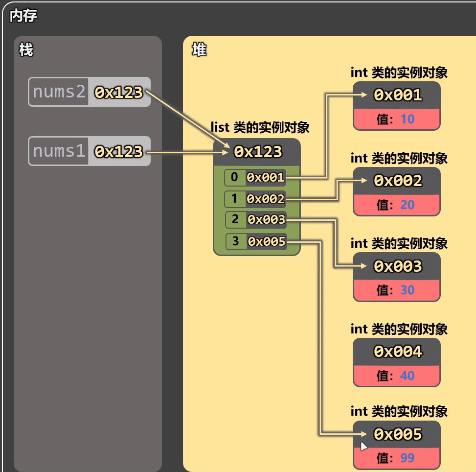Click the 内存 title label

[x=23, y=15]
